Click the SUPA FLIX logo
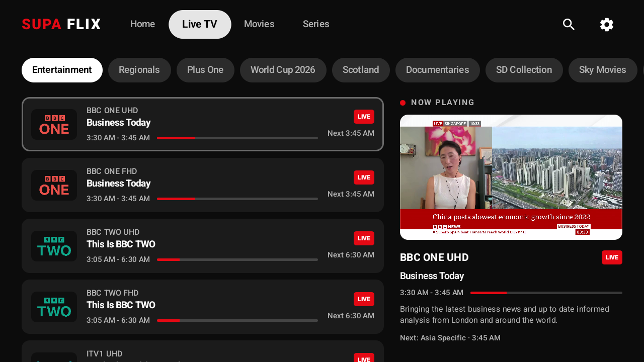This screenshot has width=644, height=362. [61, 24]
